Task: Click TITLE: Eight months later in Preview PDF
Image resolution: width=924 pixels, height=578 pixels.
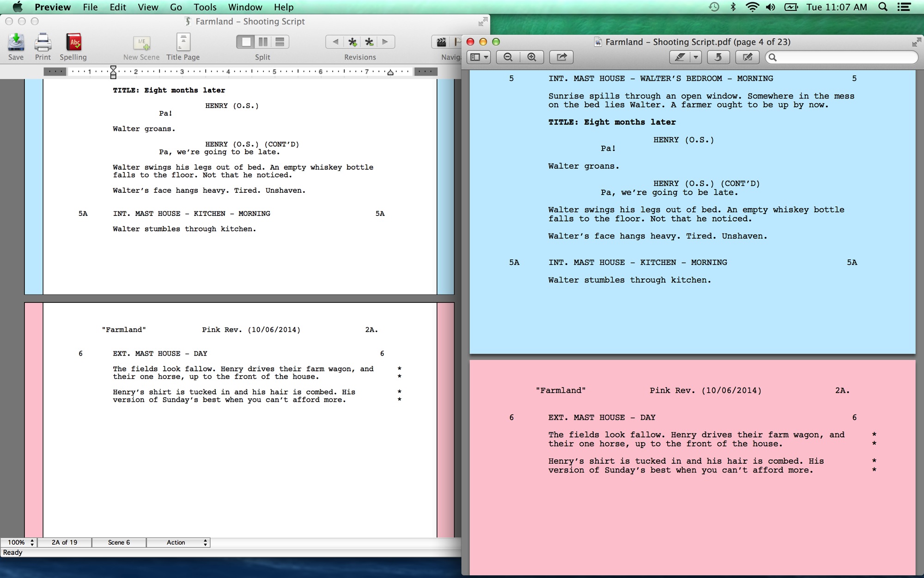Action: pyautogui.click(x=612, y=122)
